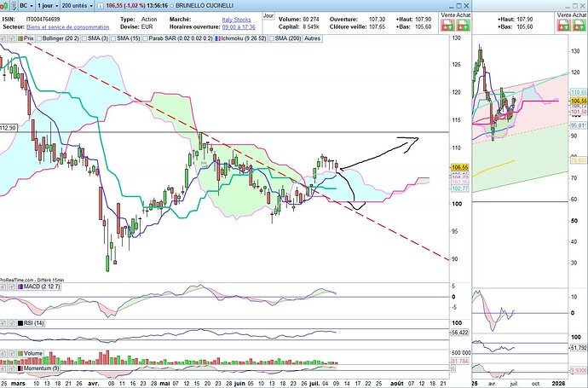Click the 51,792 RSI value in right chart

pyautogui.click(x=579, y=348)
